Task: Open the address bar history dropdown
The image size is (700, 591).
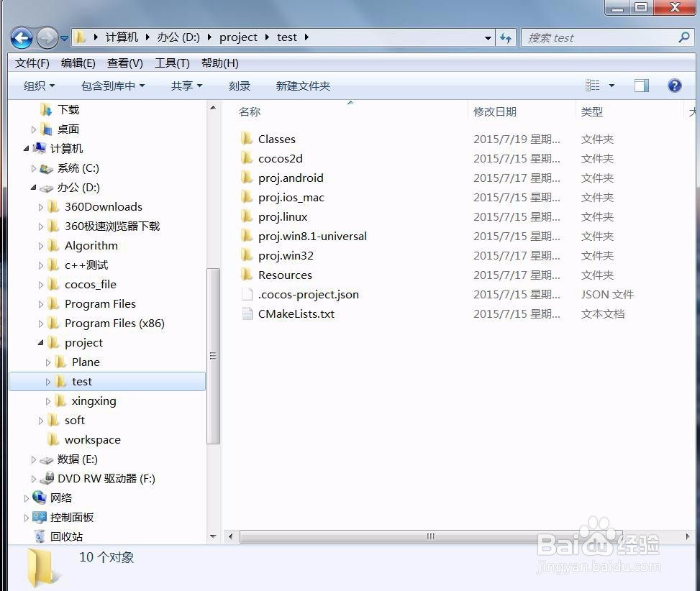Action: (488, 38)
